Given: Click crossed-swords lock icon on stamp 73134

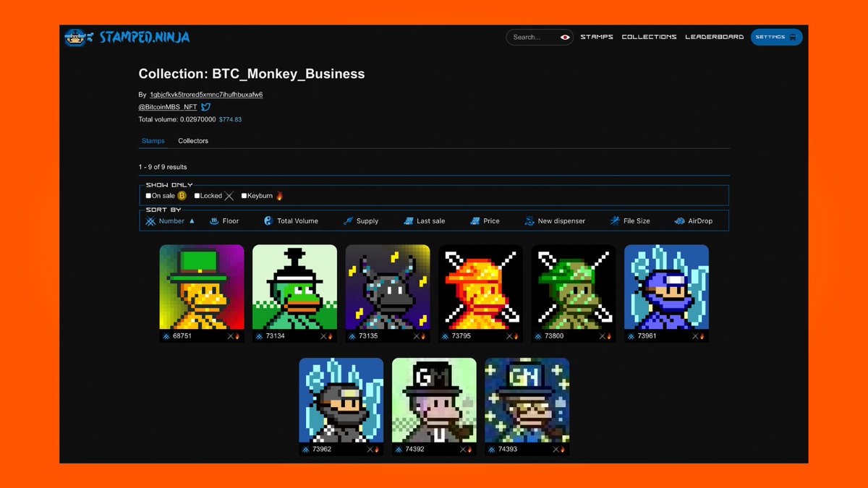Looking at the screenshot, I should pyautogui.click(x=324, y=336).
